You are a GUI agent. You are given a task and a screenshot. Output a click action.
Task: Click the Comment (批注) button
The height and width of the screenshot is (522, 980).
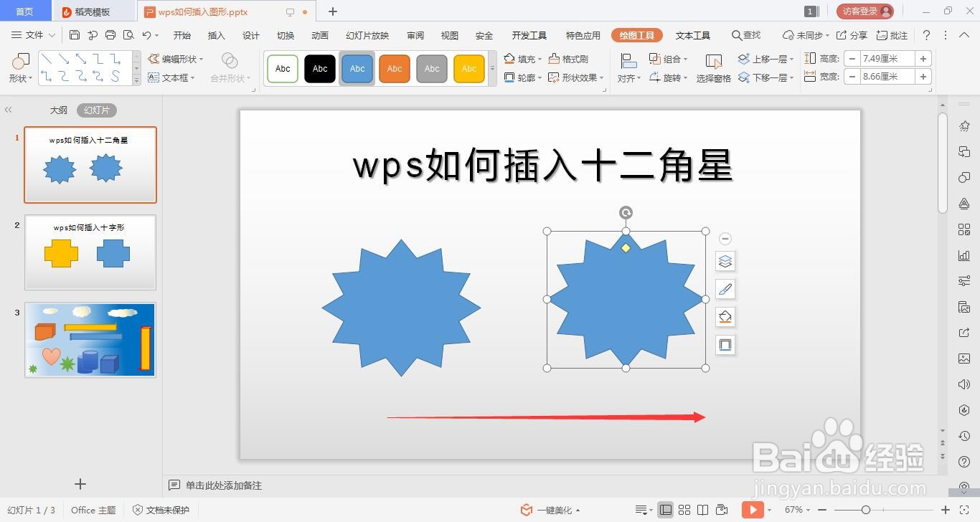click(x=892, y=35)
